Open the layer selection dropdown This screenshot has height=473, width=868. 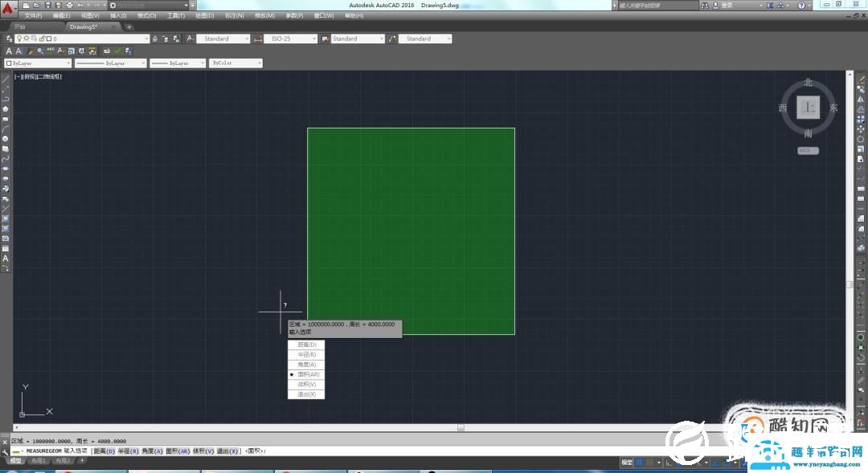(82, 39)
